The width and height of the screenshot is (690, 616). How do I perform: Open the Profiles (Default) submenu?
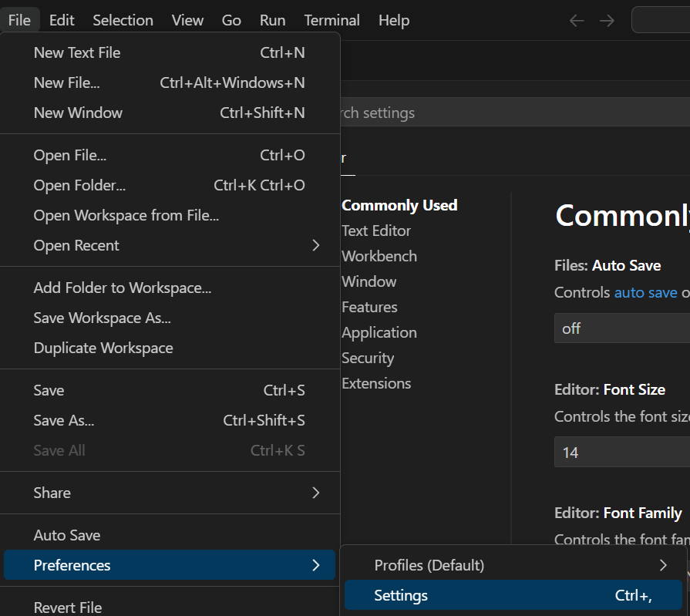coord(513,565)
